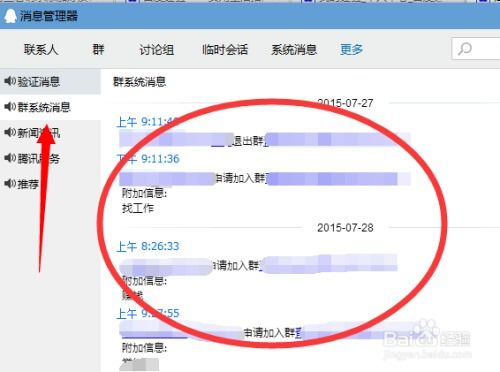Image resolution: width=500 pixels, height=372 pixels.
Task: Click speaker icon beside 验证消息
Action: (10, 81)
